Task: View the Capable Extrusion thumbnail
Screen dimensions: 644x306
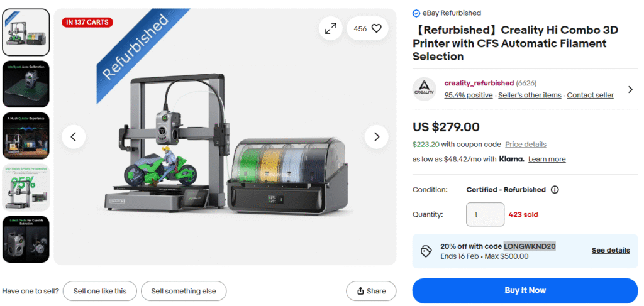Action: click(x=26, y=239)
